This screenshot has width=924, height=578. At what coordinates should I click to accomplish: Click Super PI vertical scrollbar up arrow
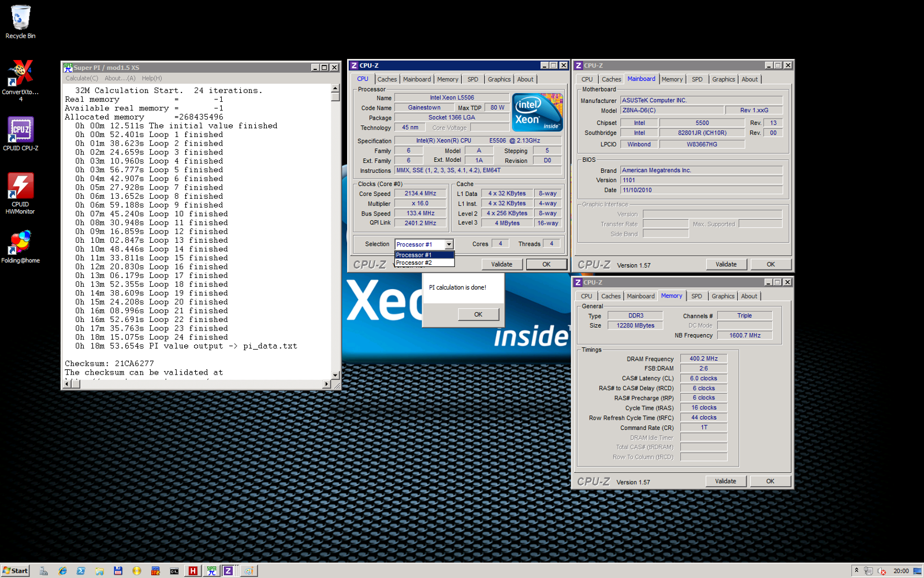pos(335,88)
